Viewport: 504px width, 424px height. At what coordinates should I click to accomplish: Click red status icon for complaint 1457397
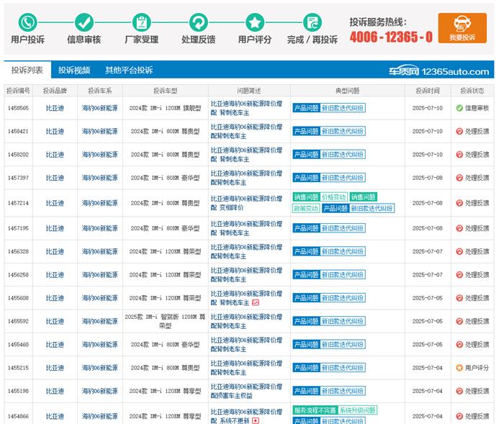click(459, 178)
